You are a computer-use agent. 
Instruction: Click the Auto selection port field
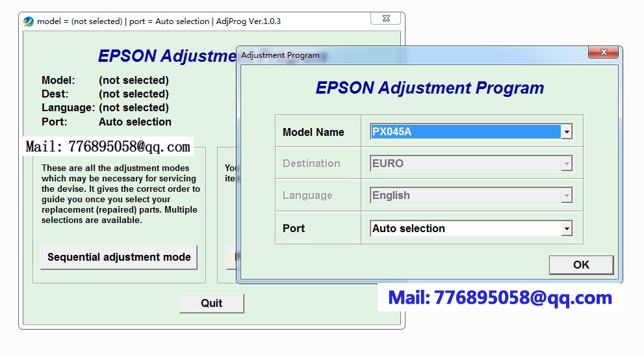(x=465, y=229)
